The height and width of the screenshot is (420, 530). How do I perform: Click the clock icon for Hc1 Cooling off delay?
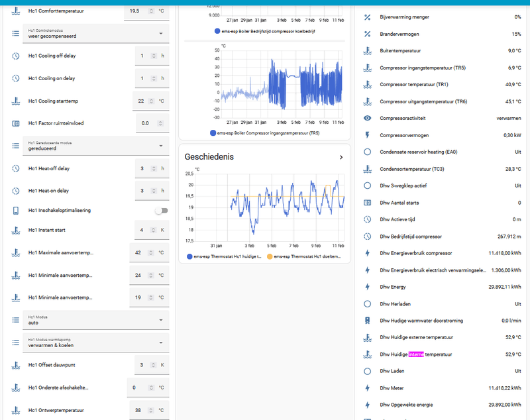(16, 56)
